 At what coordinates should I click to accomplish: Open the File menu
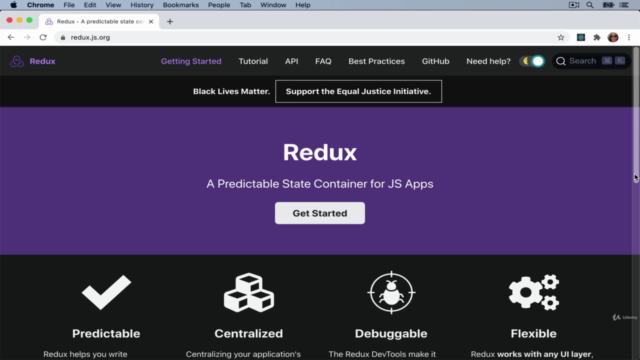tap(69, 5)
